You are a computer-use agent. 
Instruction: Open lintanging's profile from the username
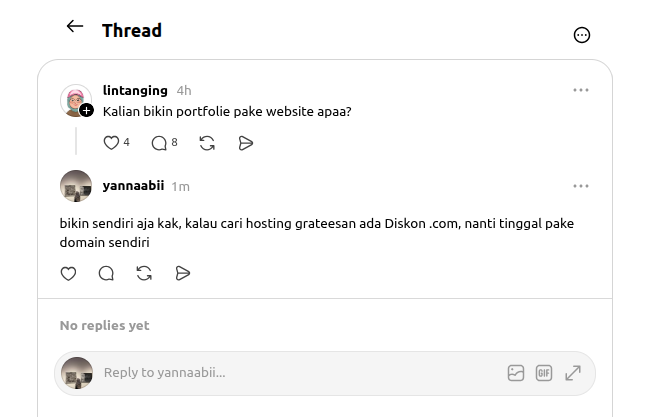(135, 90)
